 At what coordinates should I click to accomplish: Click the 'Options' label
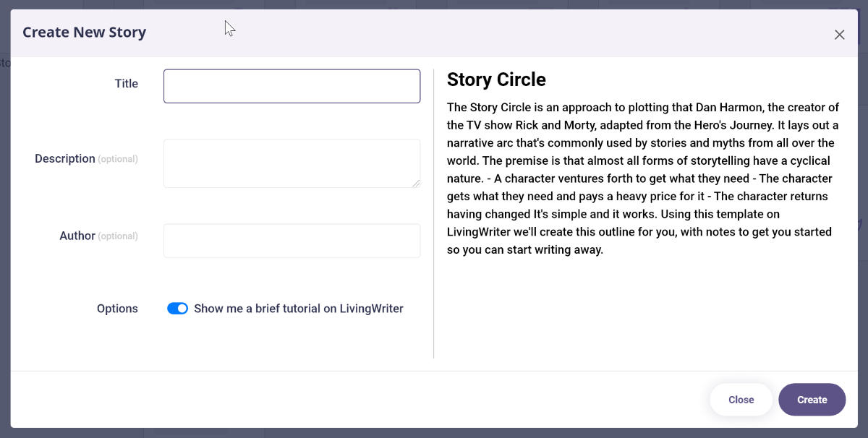[117, 309]
